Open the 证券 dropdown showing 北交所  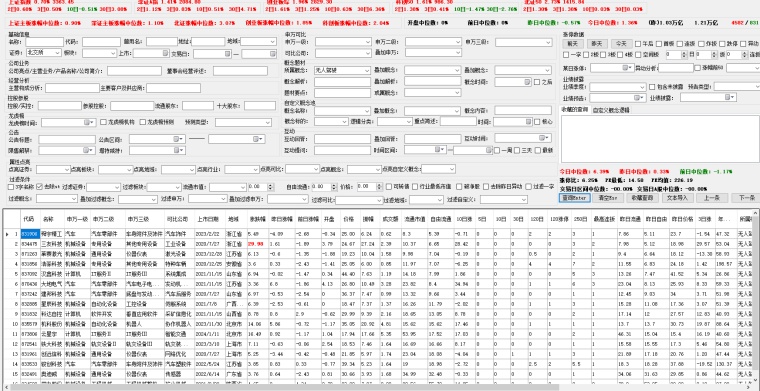44,53
